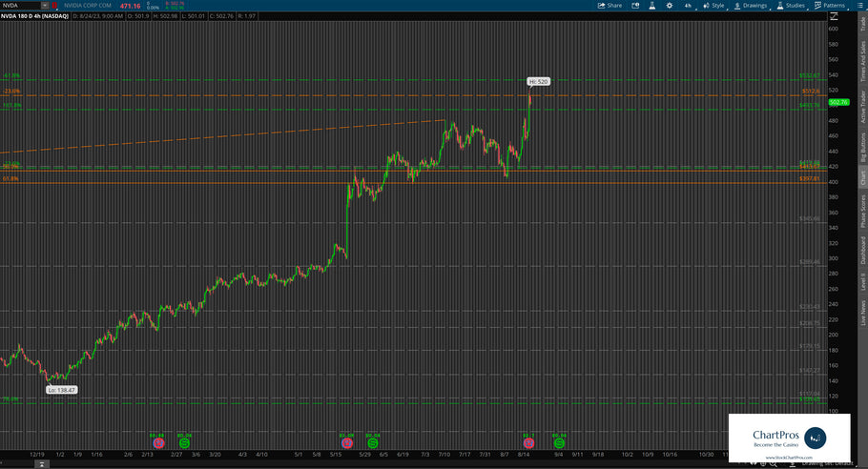Open the Trade sidebar tab
Screen dimensions: 868x469
tap(863, 24)
